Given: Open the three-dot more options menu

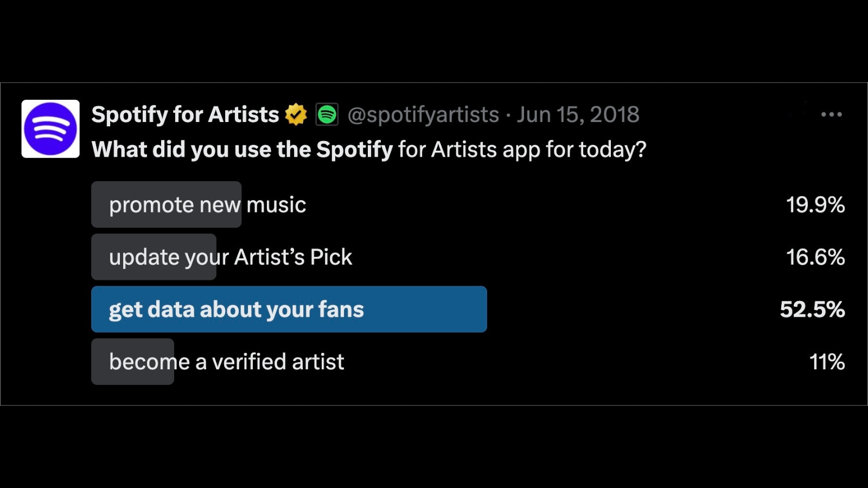Looking at the screenshot, I should pos(831,114).
